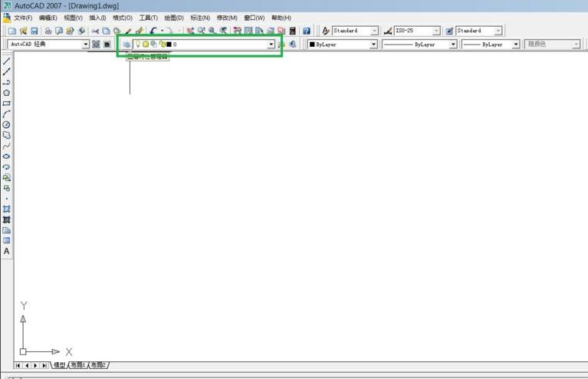The width and height of the screenshot is (588, 379).
Task: Select the Make Block tool
Action: coord(6,188)
